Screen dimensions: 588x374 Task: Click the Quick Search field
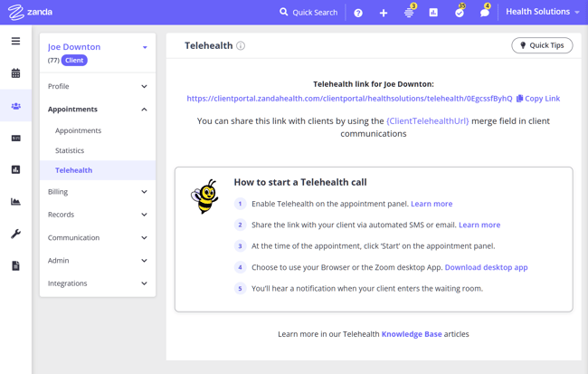pos(308,13)
